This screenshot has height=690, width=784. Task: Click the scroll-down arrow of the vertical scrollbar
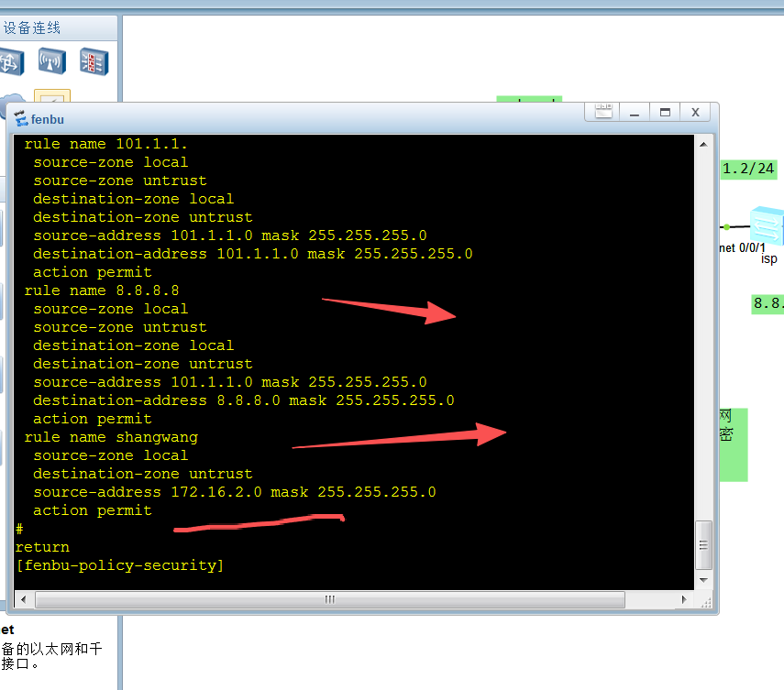(705, 581)
